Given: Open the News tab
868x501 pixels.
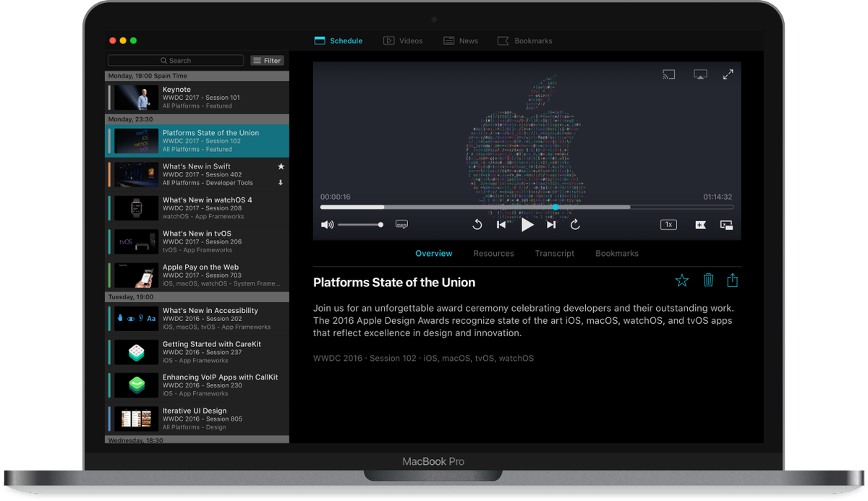Looking at the screenshot, I should coord(461,41).
